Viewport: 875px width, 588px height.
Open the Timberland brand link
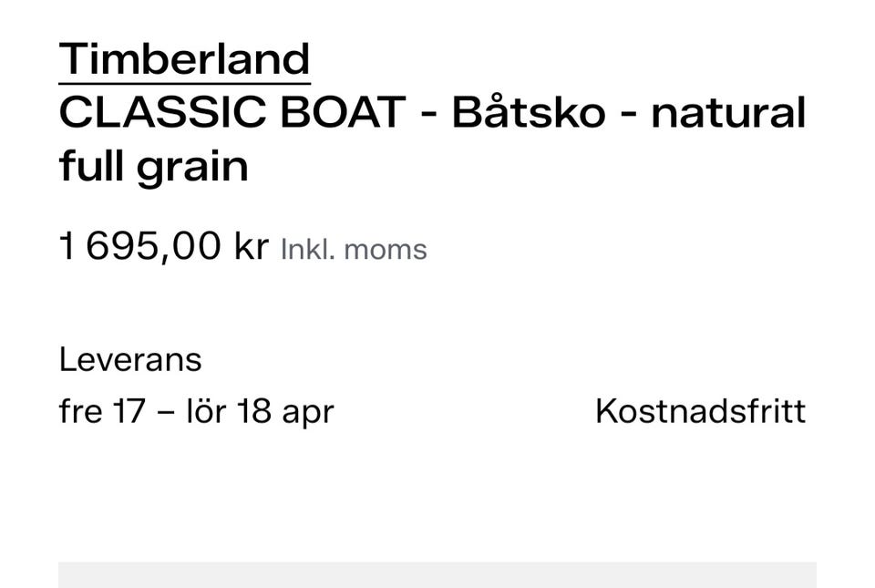point(184,59)
